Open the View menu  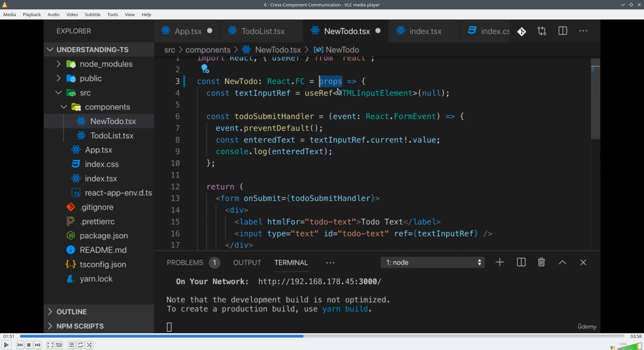point(130,15)
